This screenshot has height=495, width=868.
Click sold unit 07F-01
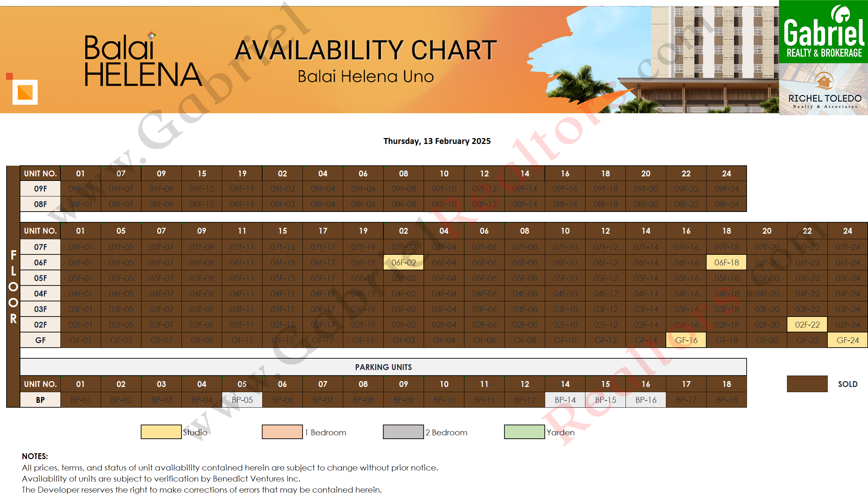coord(80,247)
